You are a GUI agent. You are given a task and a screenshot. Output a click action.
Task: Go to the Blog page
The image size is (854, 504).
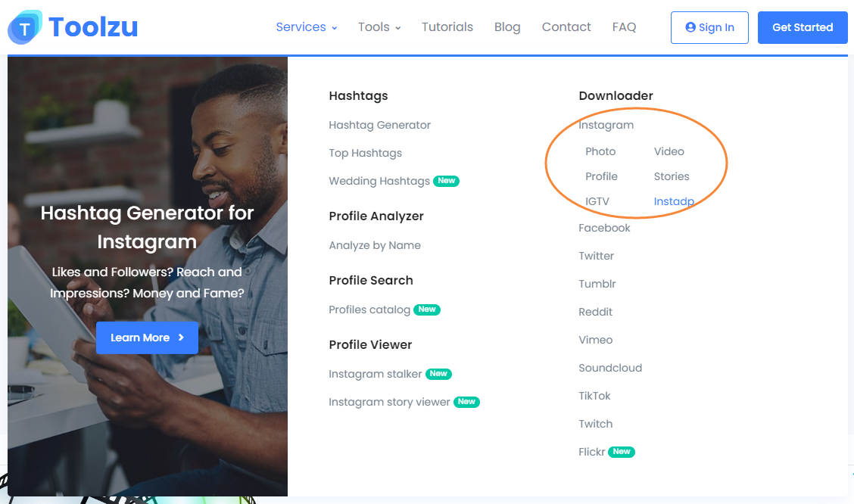507,27
